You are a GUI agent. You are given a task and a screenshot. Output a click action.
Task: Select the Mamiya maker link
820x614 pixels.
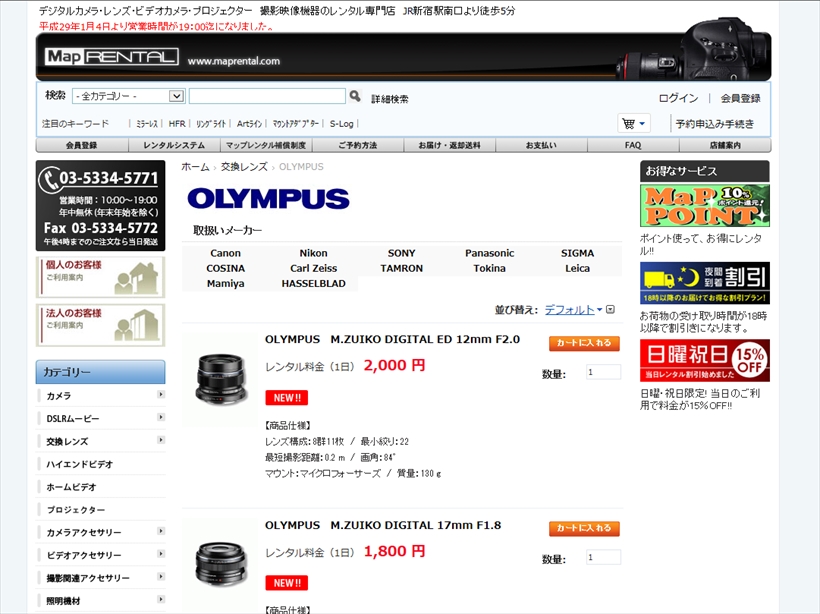(225, 283)
